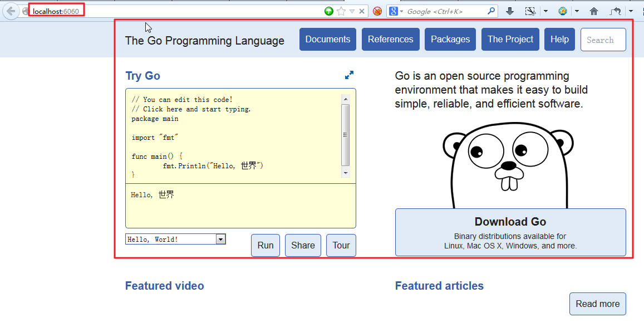Expand the Try Go editor pop-out icon

click(349, 75)
